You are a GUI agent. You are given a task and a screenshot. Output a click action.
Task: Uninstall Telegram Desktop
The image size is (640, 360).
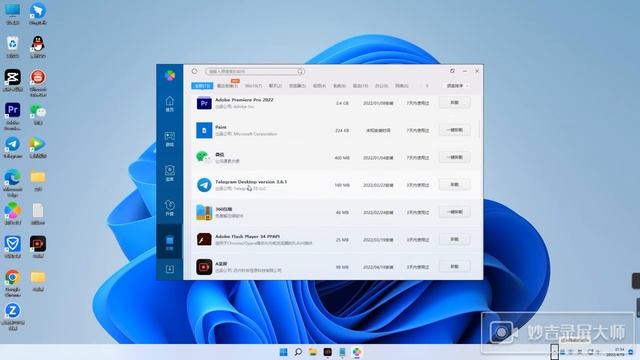454,184
